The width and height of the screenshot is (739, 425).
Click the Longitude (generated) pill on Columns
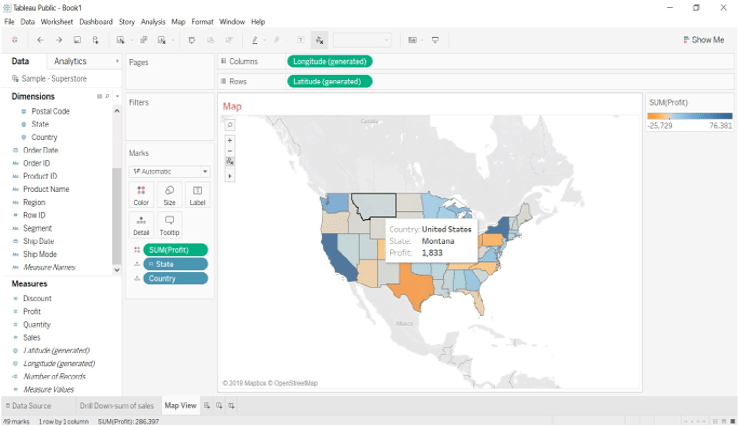pos(329,61)
